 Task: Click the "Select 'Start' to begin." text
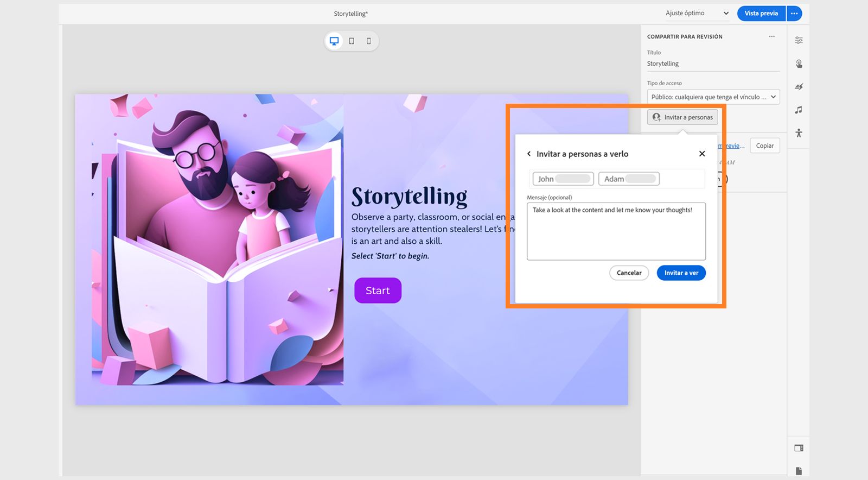point(390,256)
